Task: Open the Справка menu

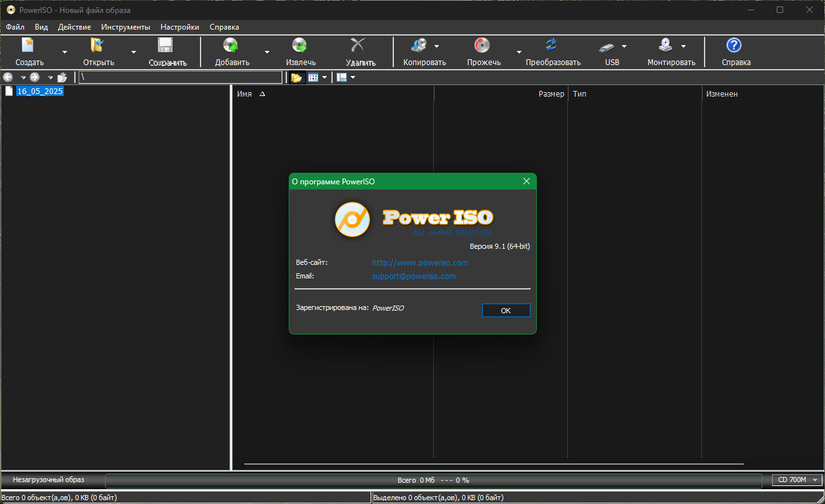Action: 224,27
